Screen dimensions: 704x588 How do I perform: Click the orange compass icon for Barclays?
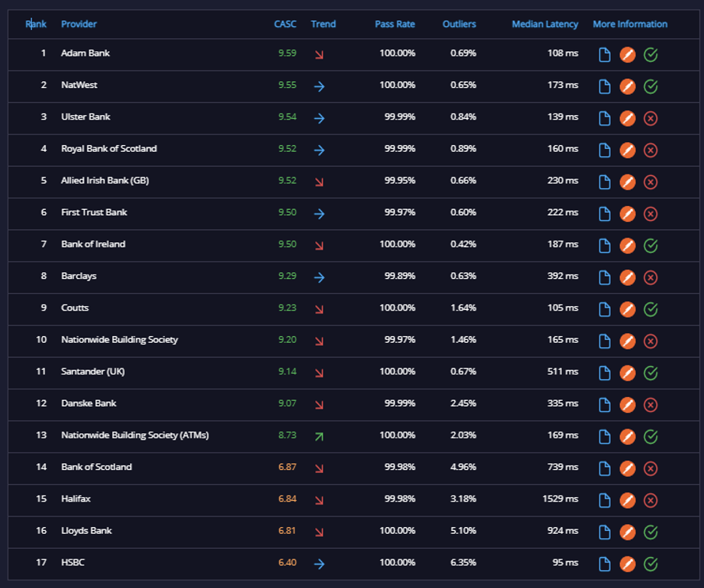(x=627, y=277)
